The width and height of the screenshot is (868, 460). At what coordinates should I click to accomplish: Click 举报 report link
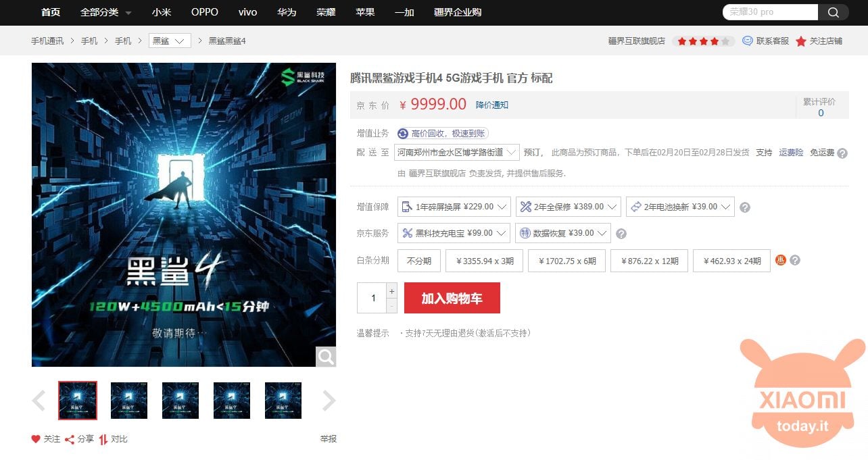click(329, 439)
